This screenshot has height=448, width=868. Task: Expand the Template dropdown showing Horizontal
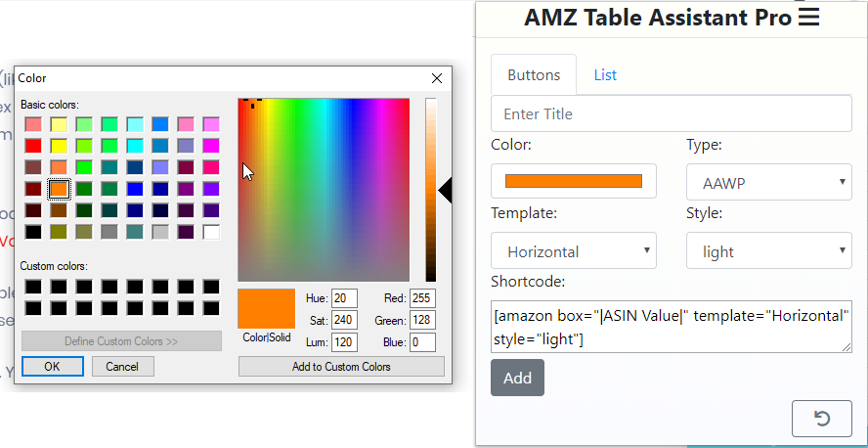tap(573, 251)
